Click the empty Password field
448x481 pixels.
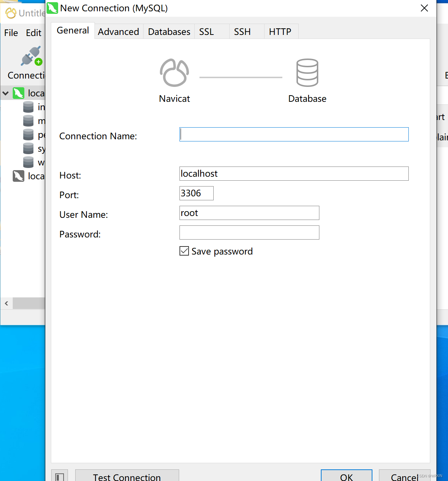[x=249, y=233]
